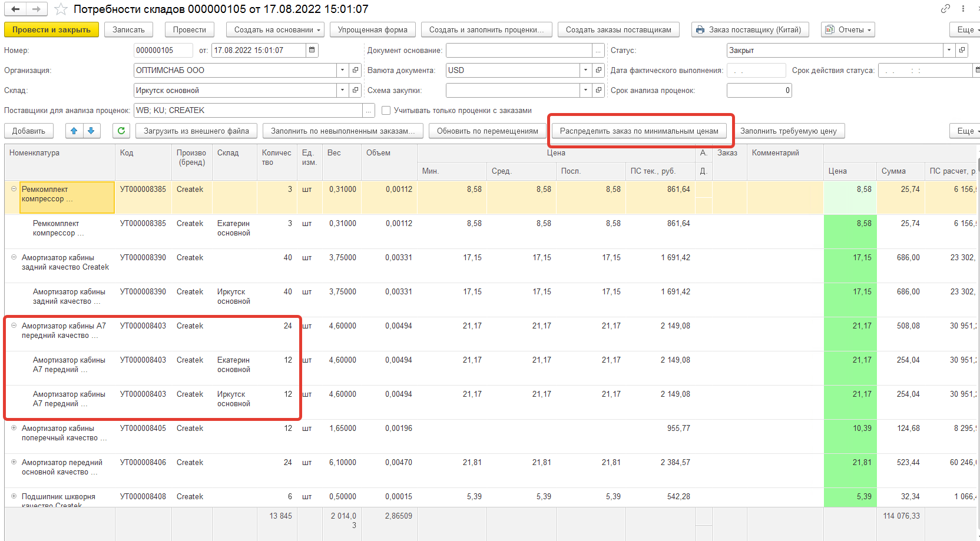Open the Валюта документа dropdown
This screenshot has width=980, height=541.
pos(585,70)
